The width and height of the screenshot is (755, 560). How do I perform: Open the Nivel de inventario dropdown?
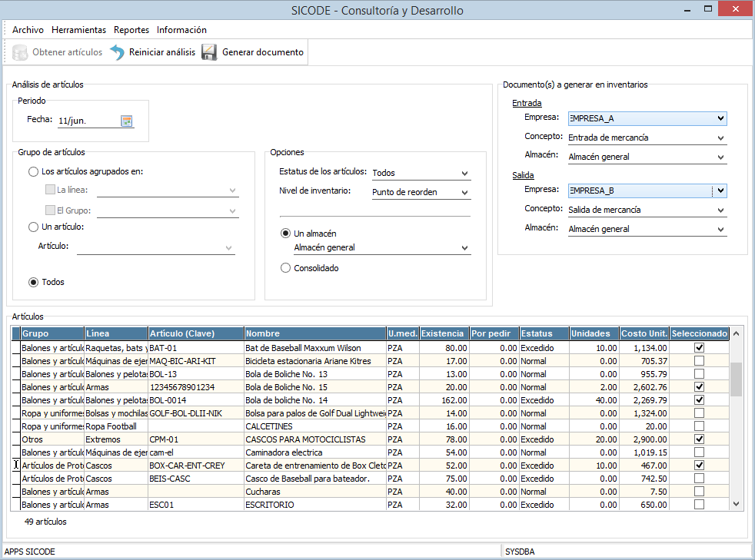[x=464, y=193]
